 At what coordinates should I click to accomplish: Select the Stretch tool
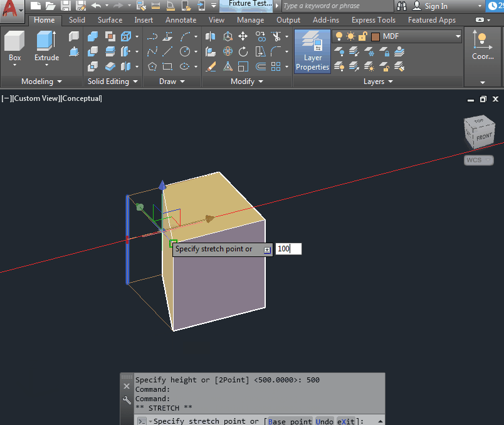pos(261,51)
